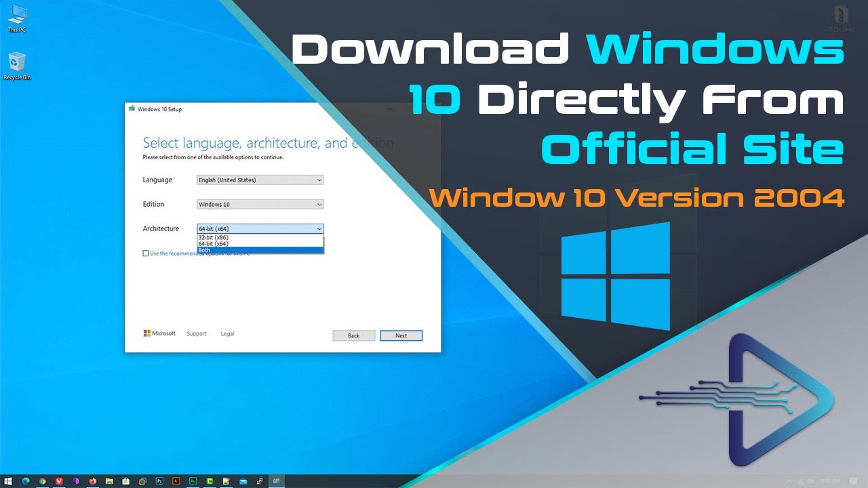The image size is (868, 488).
Task: Select 64-bit (x64) in the dropdown list
Action: [260, 244]
